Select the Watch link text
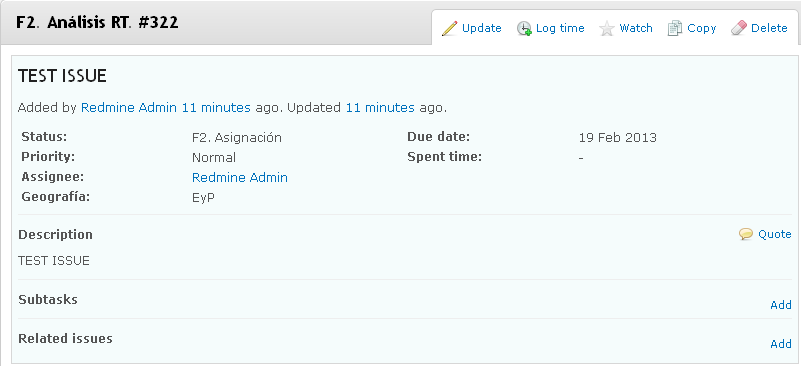 636,28
